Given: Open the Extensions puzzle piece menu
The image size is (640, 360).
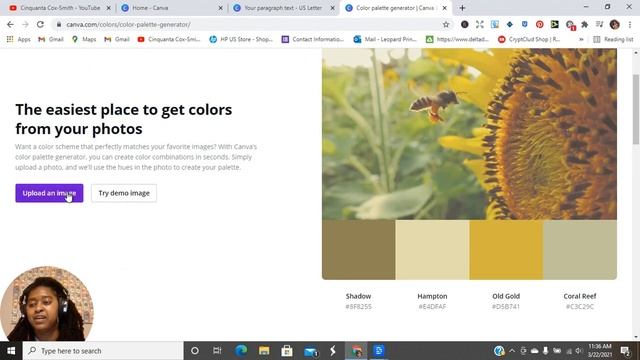Looking at the screenshot, I should [584, 24].
